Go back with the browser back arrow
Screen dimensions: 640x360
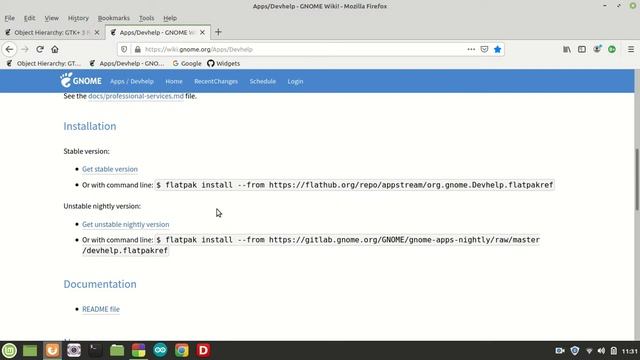point(9,49)
